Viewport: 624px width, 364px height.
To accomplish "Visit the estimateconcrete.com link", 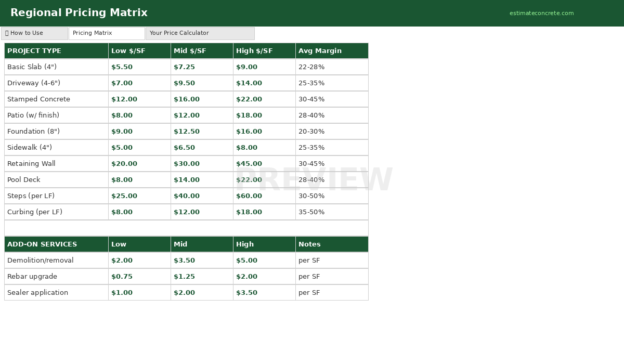I will pos(541,13).
